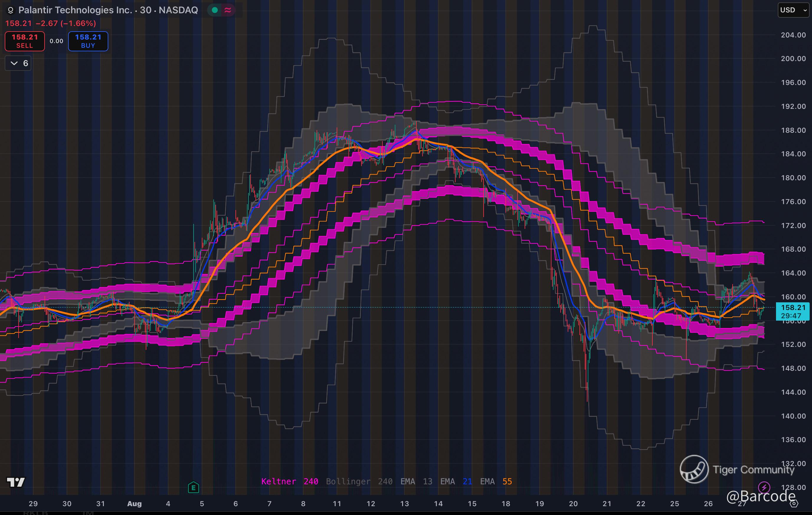The image size is (812, 515).
Task: Expand the collapsed indicators legend showing 6
Action: pos(19,63)
